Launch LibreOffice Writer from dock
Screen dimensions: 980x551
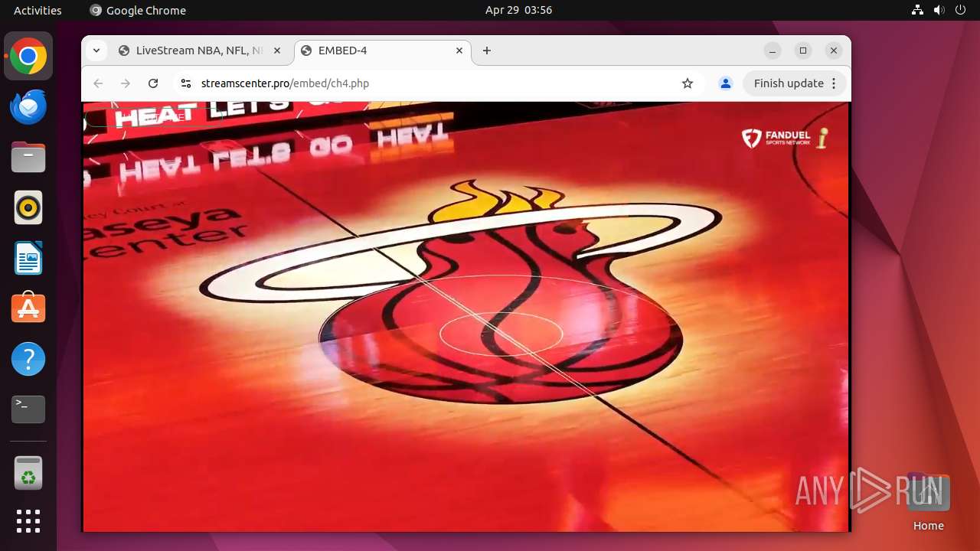click(x=28, y=259)
